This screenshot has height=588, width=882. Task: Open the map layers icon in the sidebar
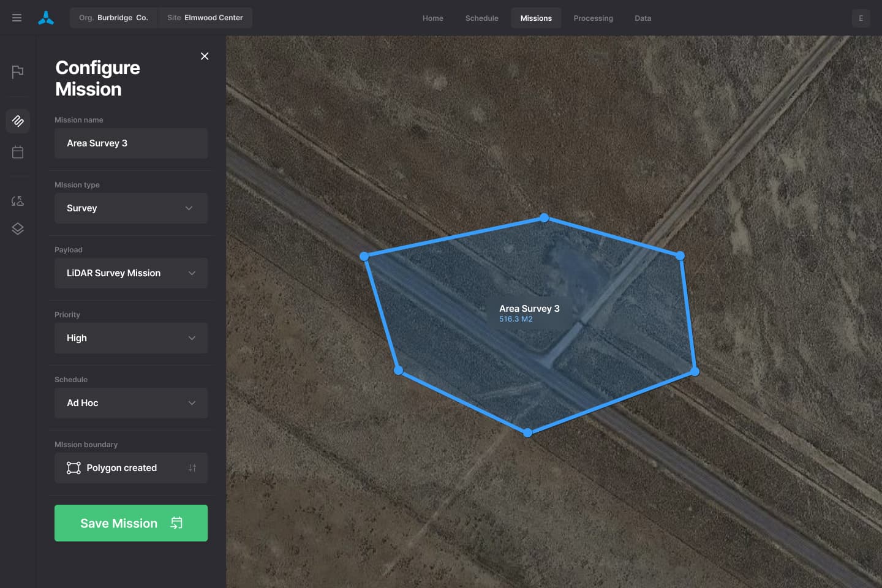click(17, 228)
